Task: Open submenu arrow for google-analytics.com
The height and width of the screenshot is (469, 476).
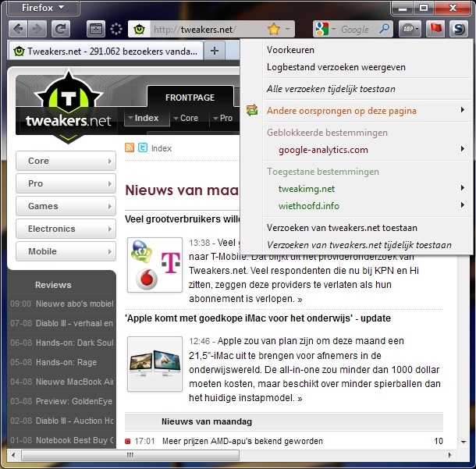Action: click(462, 149)
